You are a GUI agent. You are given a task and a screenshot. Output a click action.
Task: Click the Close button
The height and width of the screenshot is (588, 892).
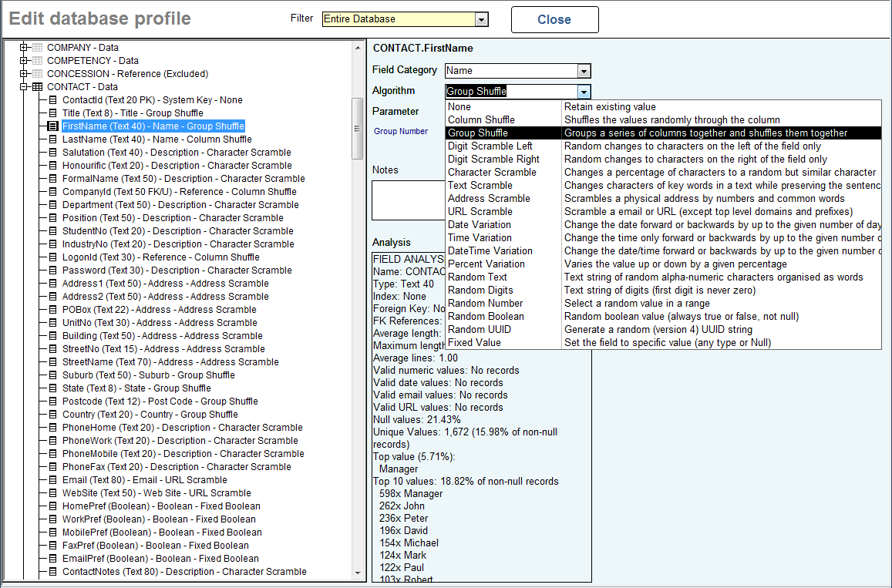554,20
